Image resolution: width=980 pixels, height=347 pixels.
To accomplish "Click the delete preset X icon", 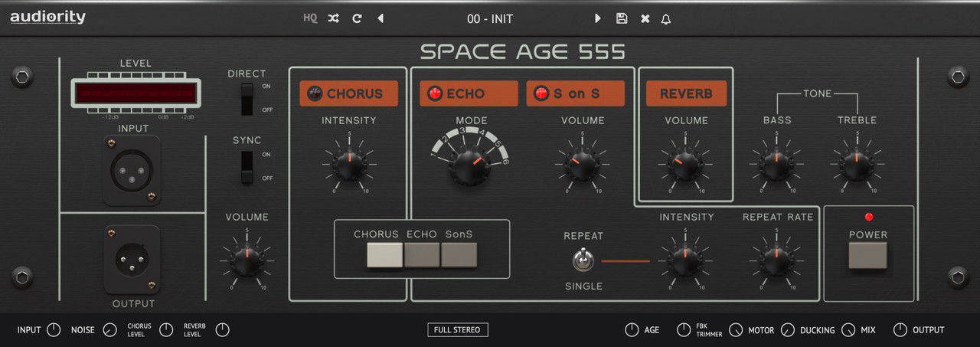I will pos(645,18).
